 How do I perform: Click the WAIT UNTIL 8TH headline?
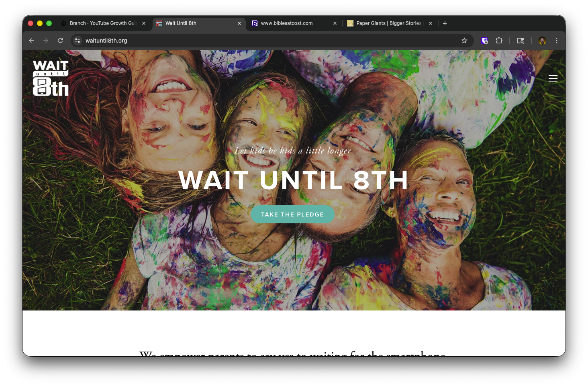293,180
